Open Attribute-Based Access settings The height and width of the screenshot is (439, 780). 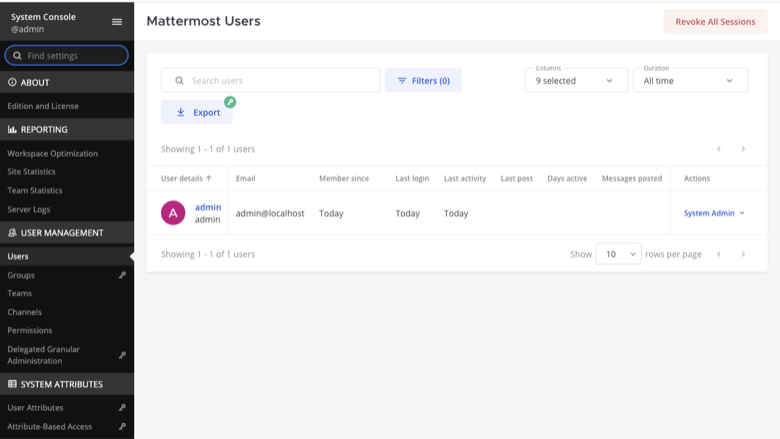[x=50, y=426]
